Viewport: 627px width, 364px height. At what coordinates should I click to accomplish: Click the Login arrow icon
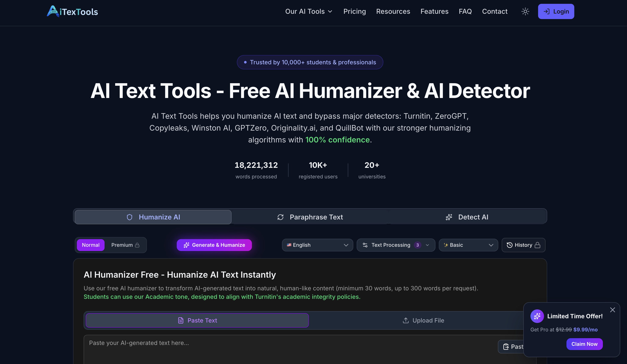[546, 11]
